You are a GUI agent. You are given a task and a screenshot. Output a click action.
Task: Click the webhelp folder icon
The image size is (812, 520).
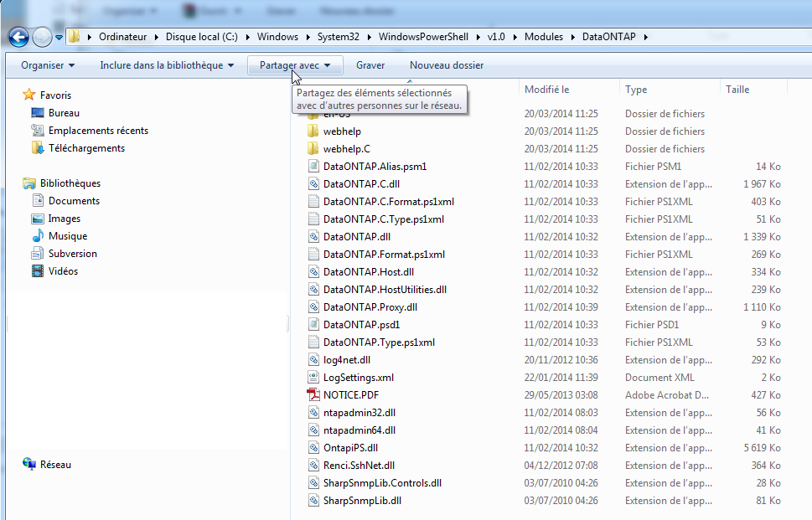(x=313, y=131)
